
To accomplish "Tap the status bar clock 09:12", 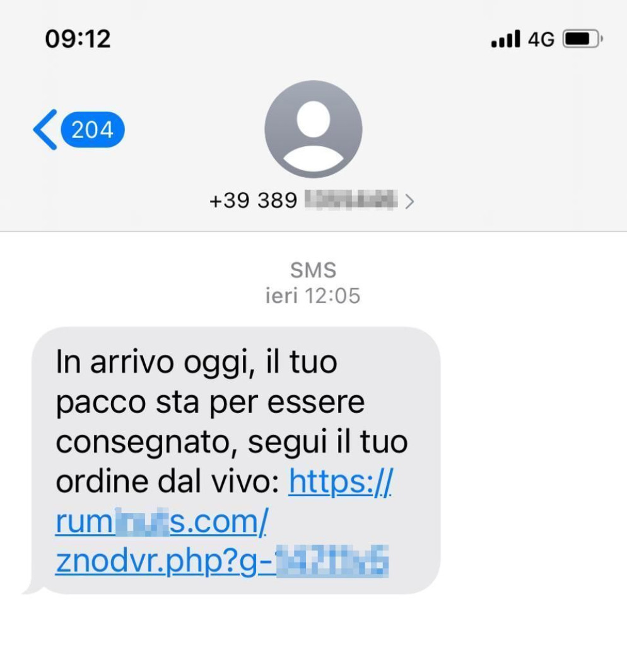I will pos(78,38).
